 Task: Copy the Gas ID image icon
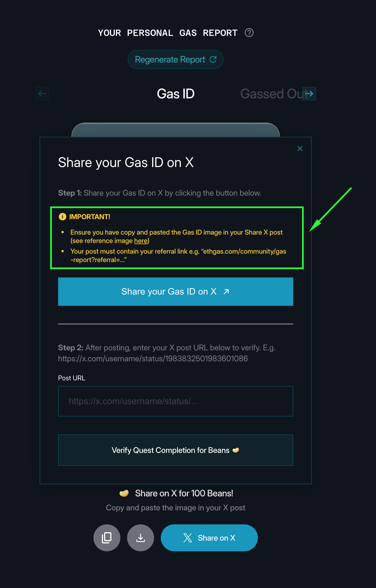point(107,538)
